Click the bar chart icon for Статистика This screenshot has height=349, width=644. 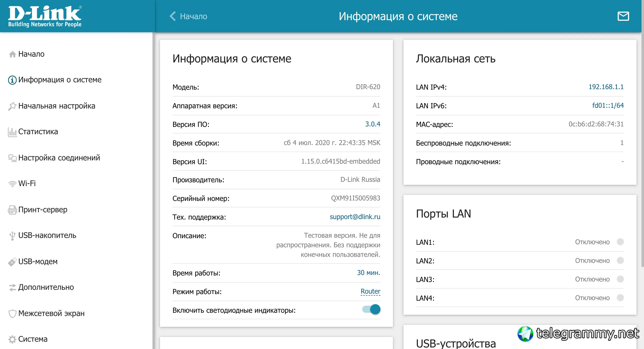tap(12, 132)
